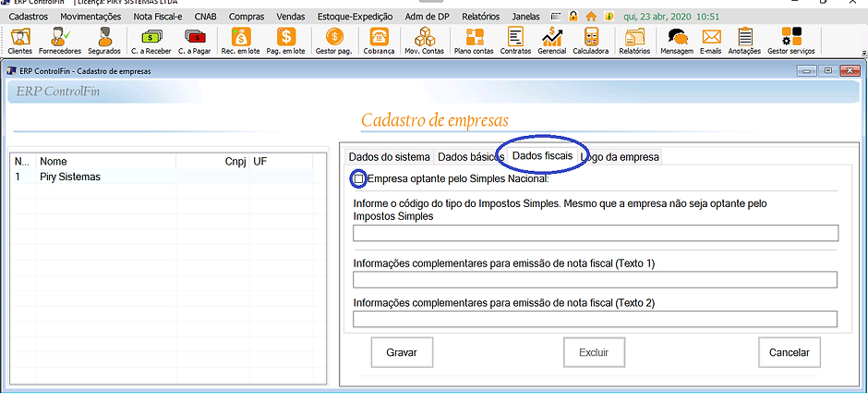The height and width of the screenshot is (416, 868).
Task: Open the Fornecedores toolbar icon
Action: 60,42
